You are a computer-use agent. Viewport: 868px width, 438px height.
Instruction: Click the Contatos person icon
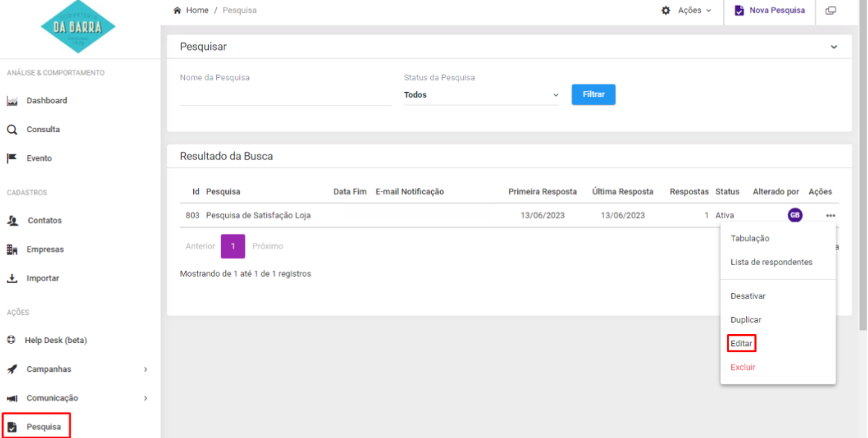12,220
